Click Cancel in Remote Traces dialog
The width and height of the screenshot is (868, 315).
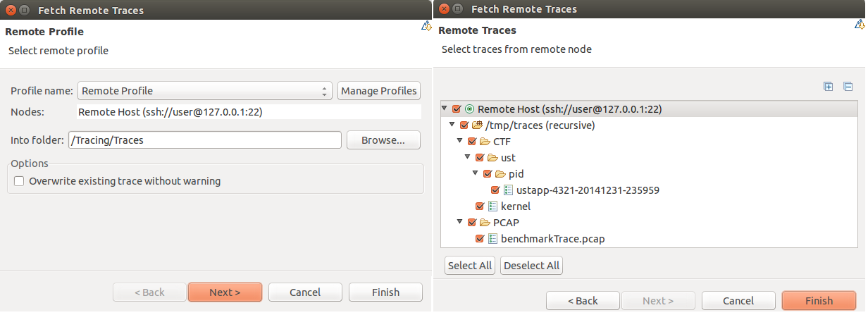tap(738, 301)
